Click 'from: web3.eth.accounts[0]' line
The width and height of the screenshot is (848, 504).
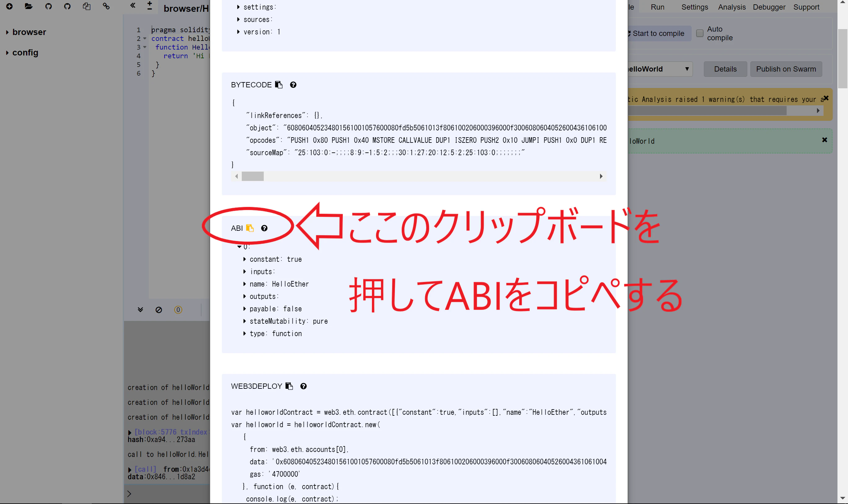click(299, 449)
